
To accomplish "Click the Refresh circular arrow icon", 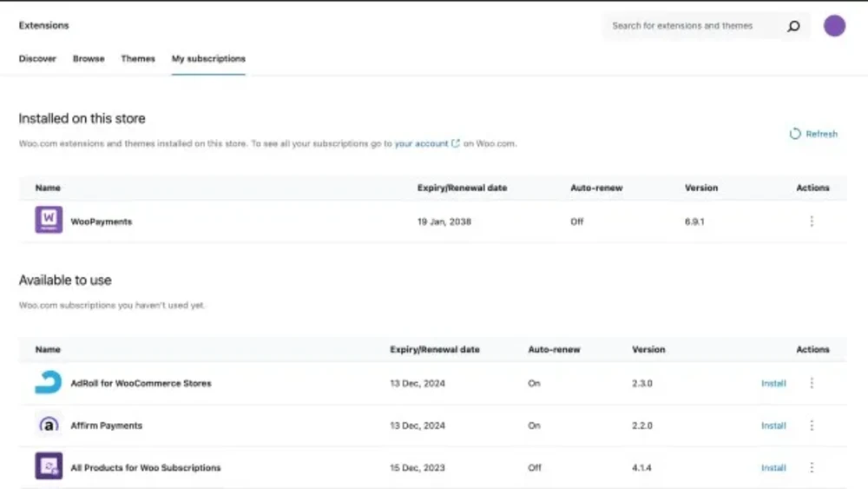I will (795, 134).
